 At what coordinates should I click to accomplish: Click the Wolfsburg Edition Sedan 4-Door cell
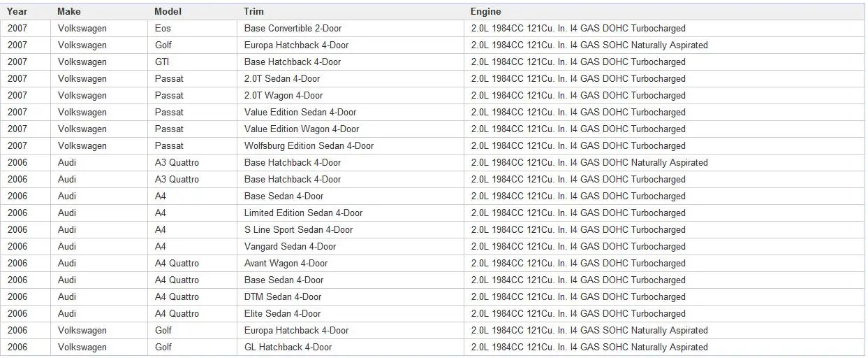click(x=309, y=146)
